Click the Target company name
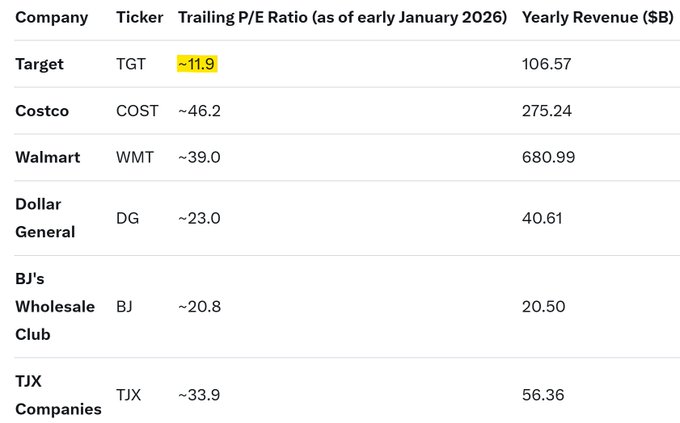This screenshot has height=423, width=680. tap(40, 64)
